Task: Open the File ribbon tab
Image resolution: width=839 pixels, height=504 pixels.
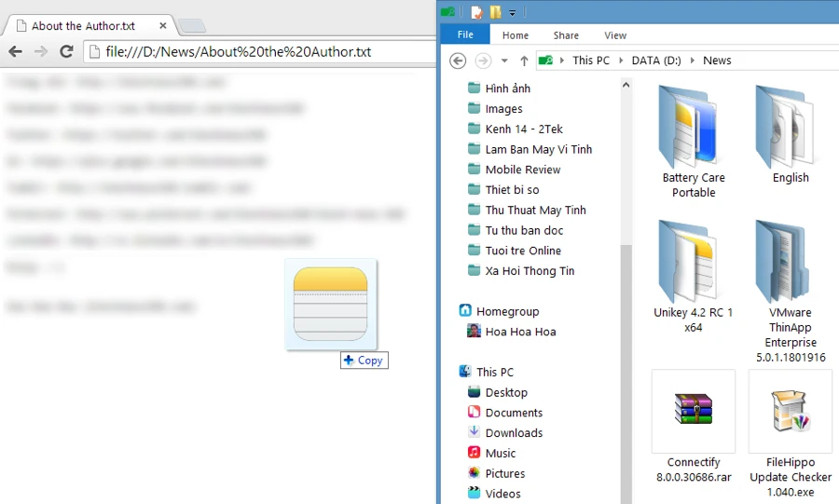Action: click(465, 35)
